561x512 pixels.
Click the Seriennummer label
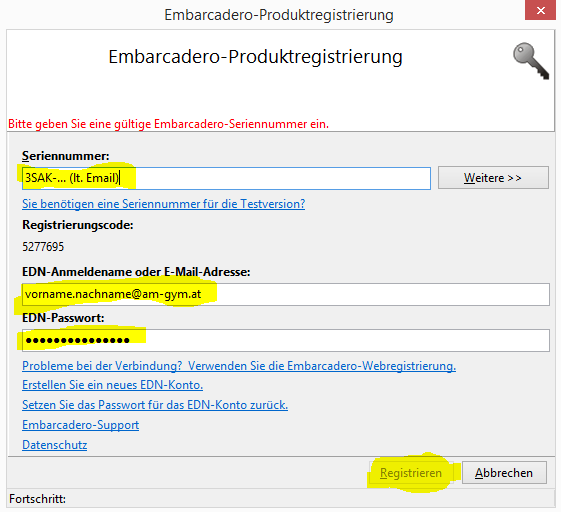pyautogui.click(x=66, y=156)
